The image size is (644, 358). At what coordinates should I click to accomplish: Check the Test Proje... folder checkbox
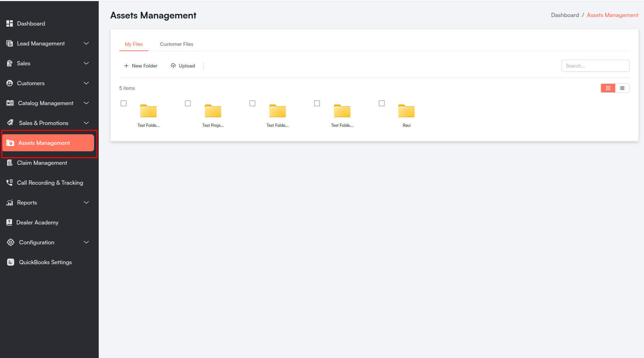click(x=188, y=103)
